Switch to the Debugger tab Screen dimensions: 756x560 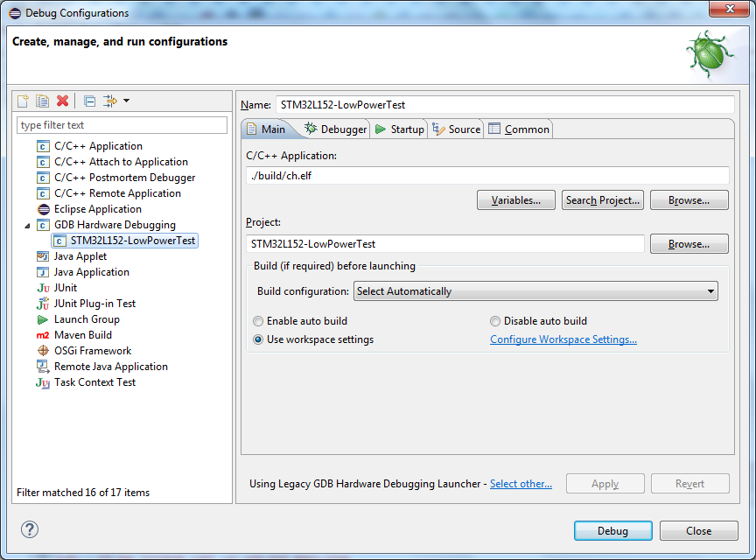click(x=335, y=129)
